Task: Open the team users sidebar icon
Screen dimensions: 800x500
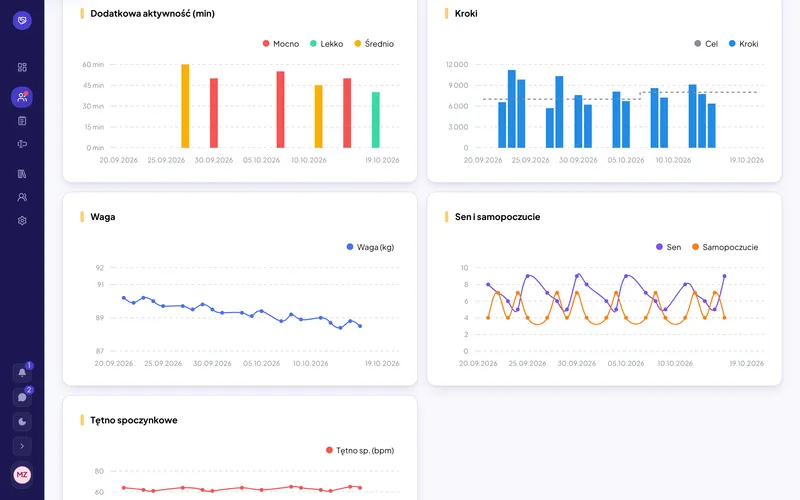Action: coord(22,197)
